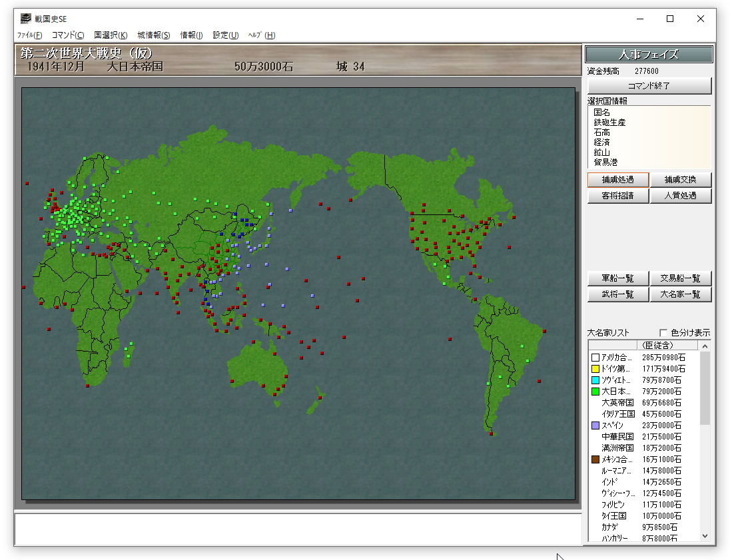This screenshot has width=730, height=560.
Task: Open the コマンド(C) menu
Action: point(68,35)
